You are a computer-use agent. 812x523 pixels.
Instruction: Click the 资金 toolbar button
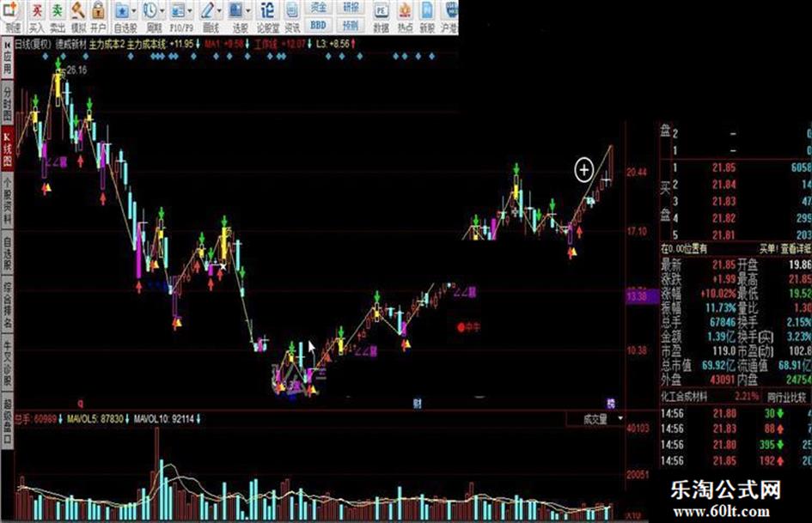(318, 7)
